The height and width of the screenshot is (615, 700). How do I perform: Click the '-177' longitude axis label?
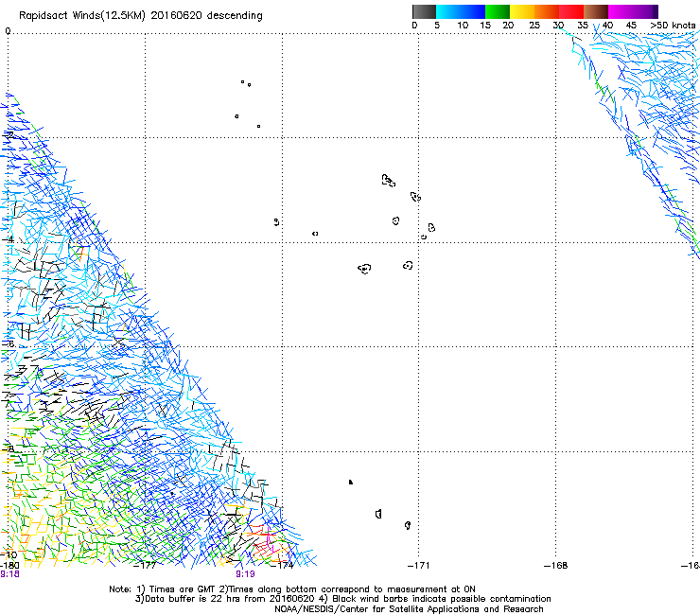point(145,566)
